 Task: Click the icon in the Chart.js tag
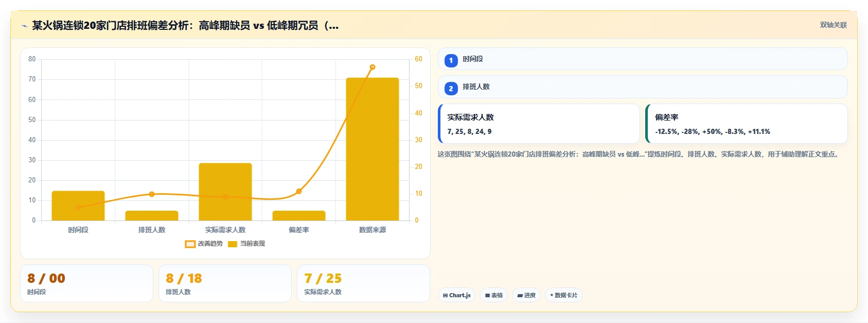[446, 296]
